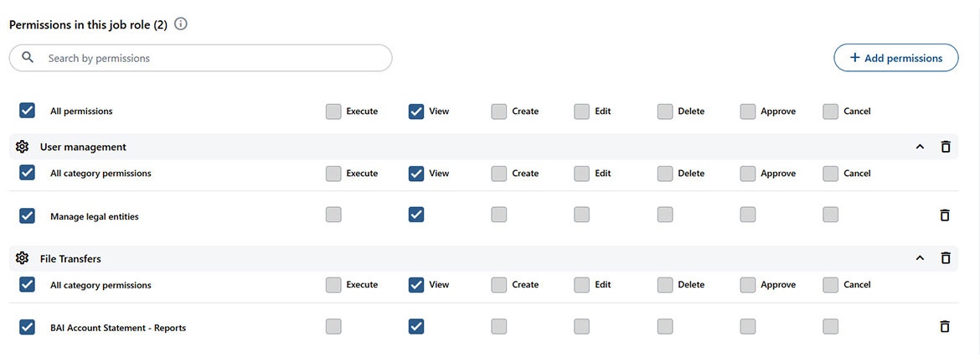This screenshot has height=363, width=980.
Task: Delete the File Transfers category
Action: pos(946,258)
